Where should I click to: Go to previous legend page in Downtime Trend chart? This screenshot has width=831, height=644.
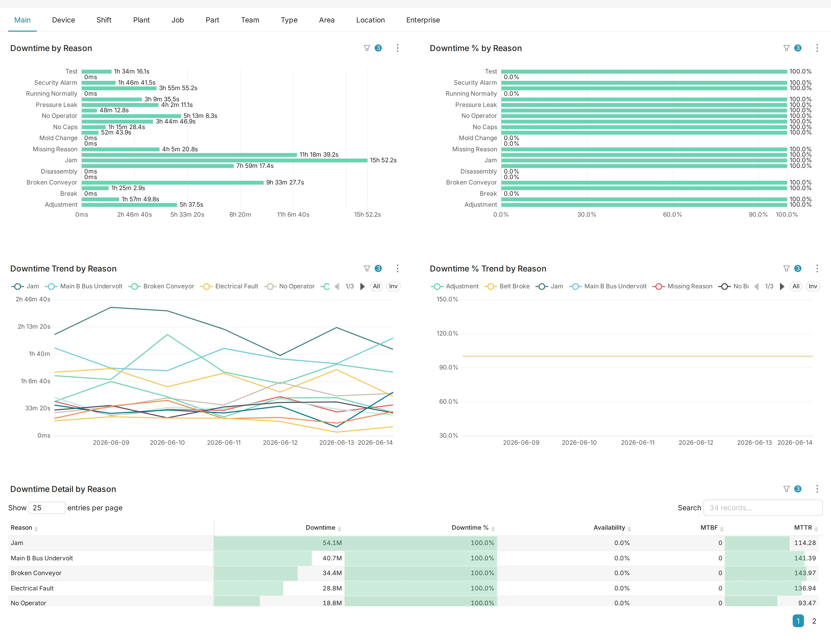[x=337, y=287]
